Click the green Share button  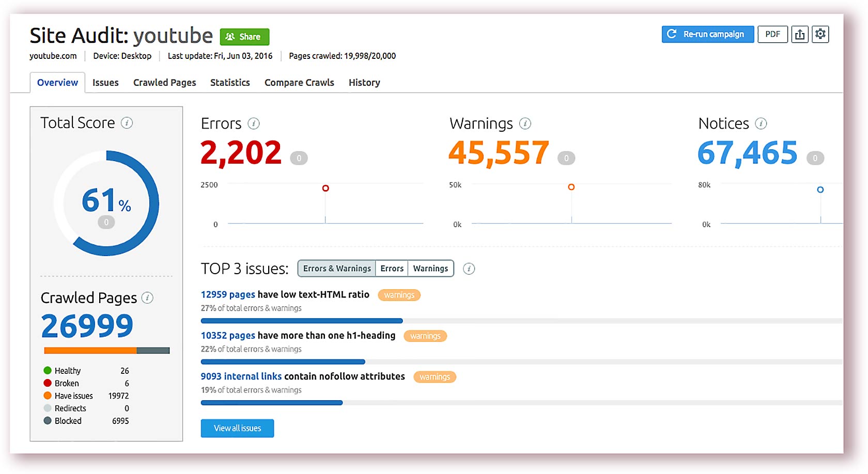(x=244, y=37)
